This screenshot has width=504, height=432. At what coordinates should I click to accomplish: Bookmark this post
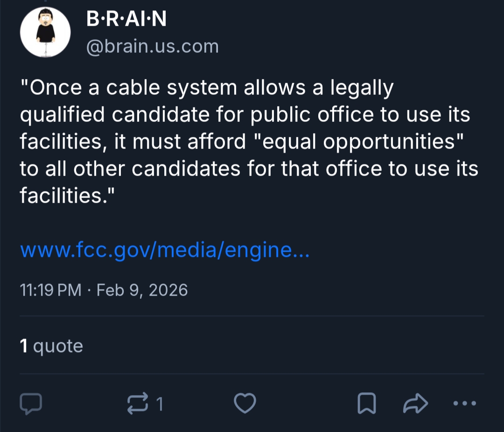point(366,404)
